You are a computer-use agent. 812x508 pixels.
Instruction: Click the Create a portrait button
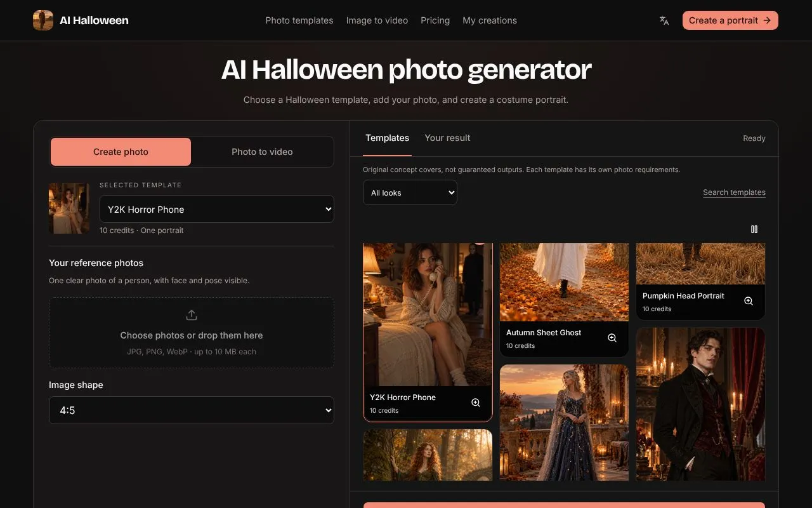(730, 20)
